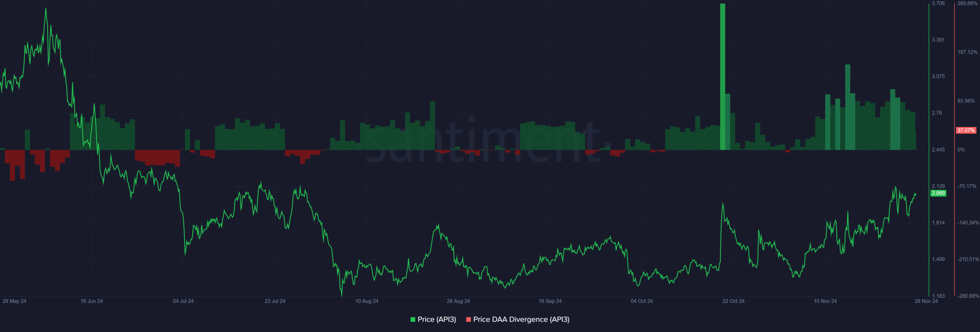
Task: Click the 2.76 price axis value
Action: [937, 113]
